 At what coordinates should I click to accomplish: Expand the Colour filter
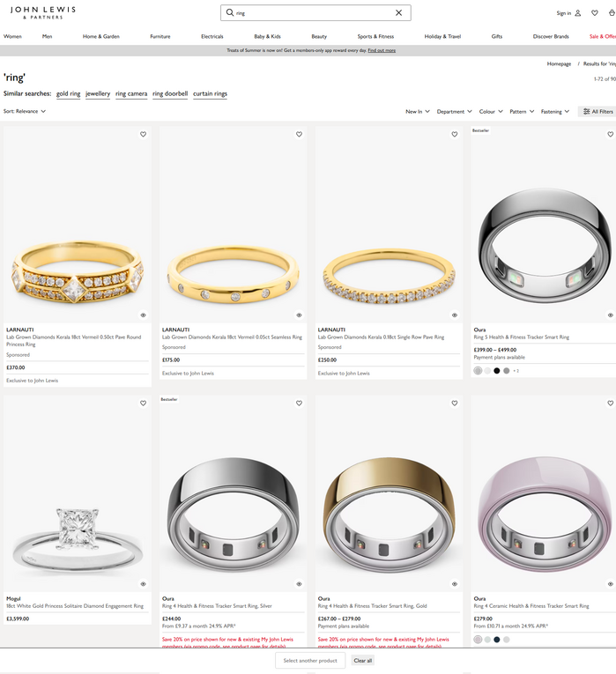pos(491,111)
